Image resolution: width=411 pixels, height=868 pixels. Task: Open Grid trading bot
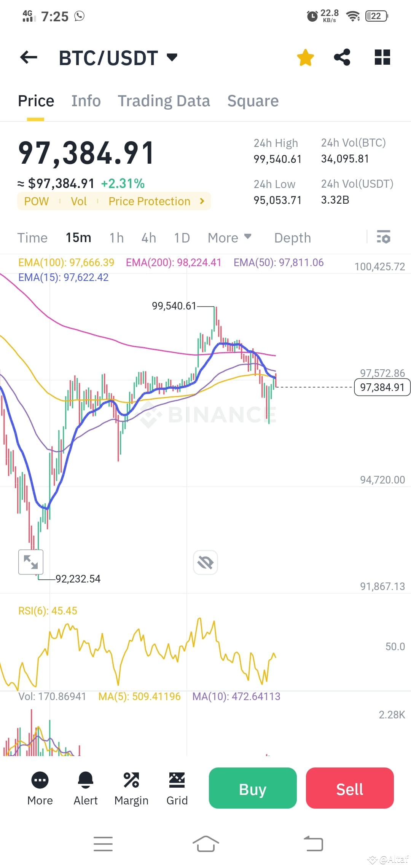point(177,788)
